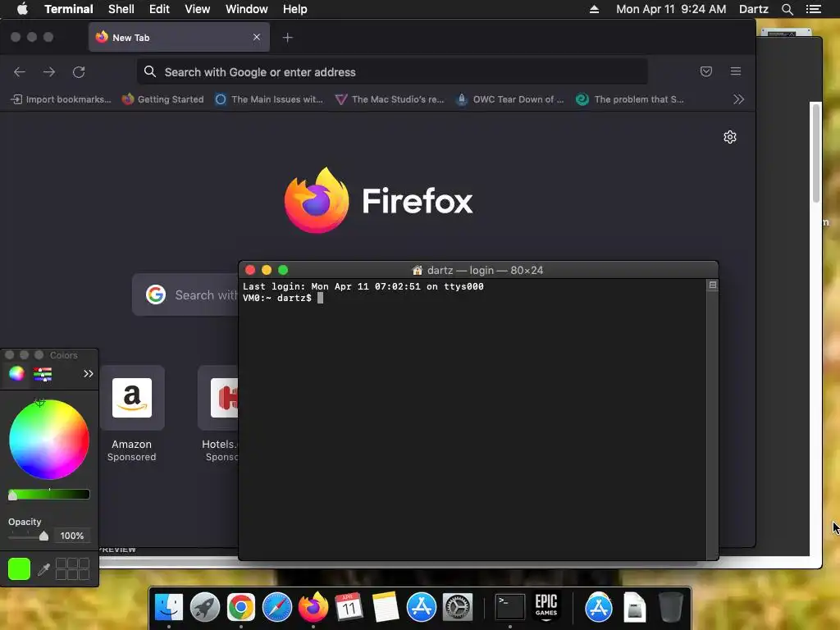The height and width of the screenshot is (630, 840).
Task: Click the Opacity 100% value field
Action: pyautogui.click(x=72, y=536)
